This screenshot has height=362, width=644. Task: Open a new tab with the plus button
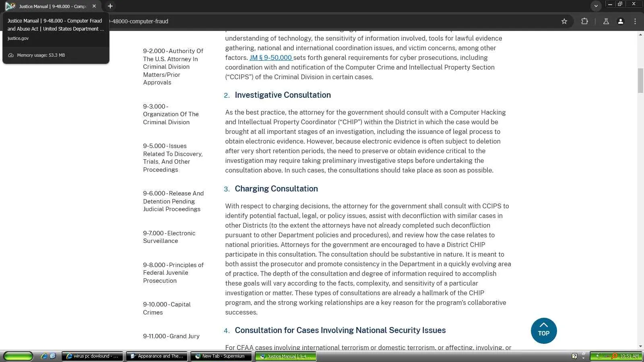(110, 6)
